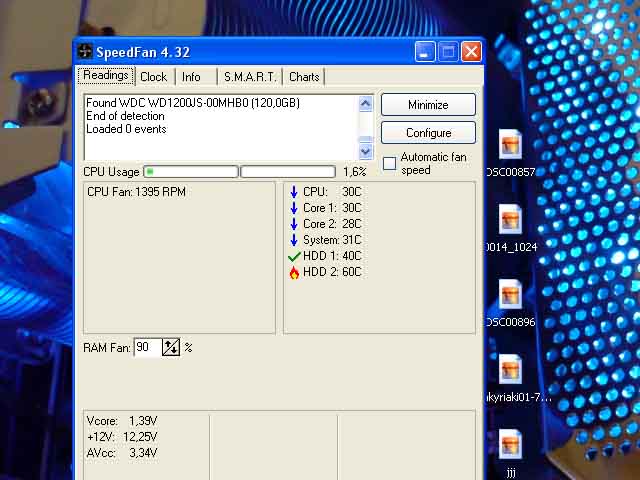640x480 pixels.
Task: Click the SpeedFan fan icon in title bar
Action: click(x=85, y=52)
